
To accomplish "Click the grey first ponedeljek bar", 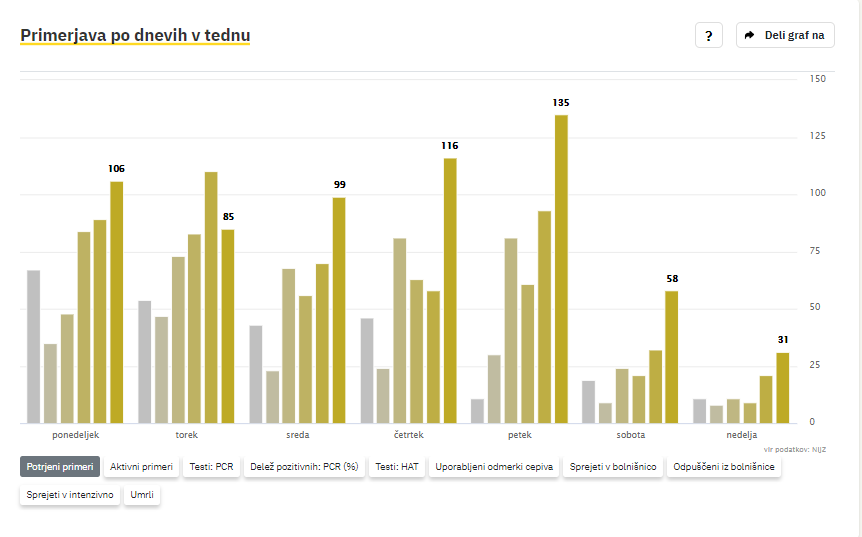I will (x=34, y=347).
